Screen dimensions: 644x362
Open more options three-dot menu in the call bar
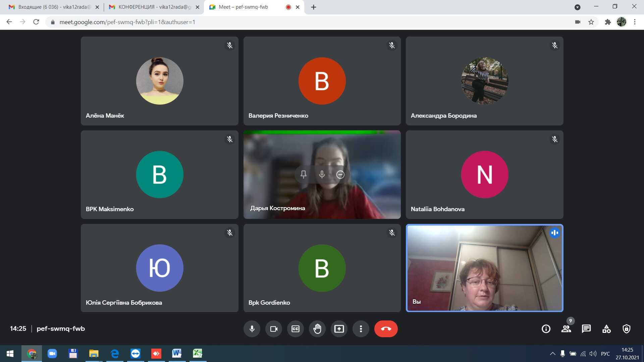[361, 329]
